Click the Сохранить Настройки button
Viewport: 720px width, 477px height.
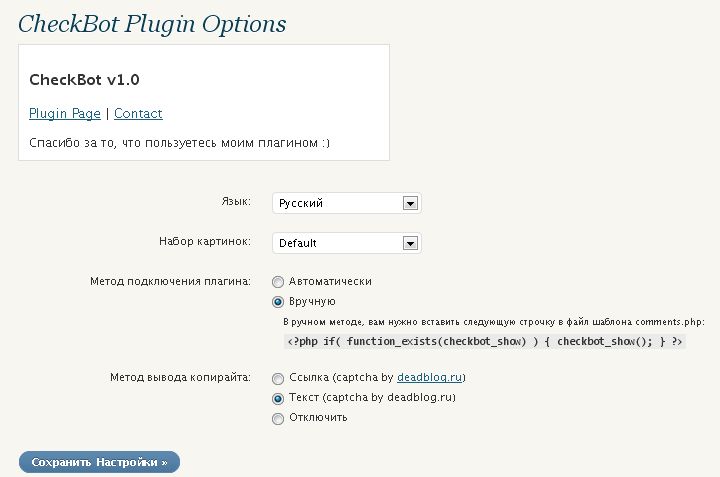pyautogui.click(x=99, y=462)
